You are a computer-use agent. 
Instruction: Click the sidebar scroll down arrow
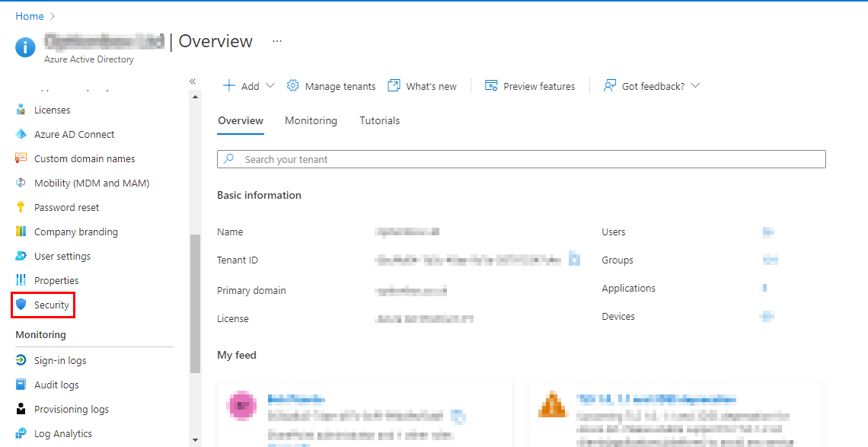[195, 441]
